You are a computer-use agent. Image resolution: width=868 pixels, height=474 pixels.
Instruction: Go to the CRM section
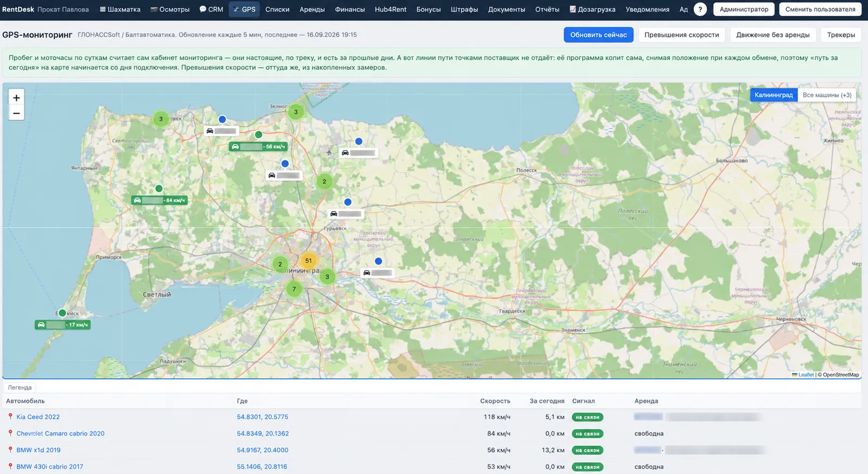[211, 9]
